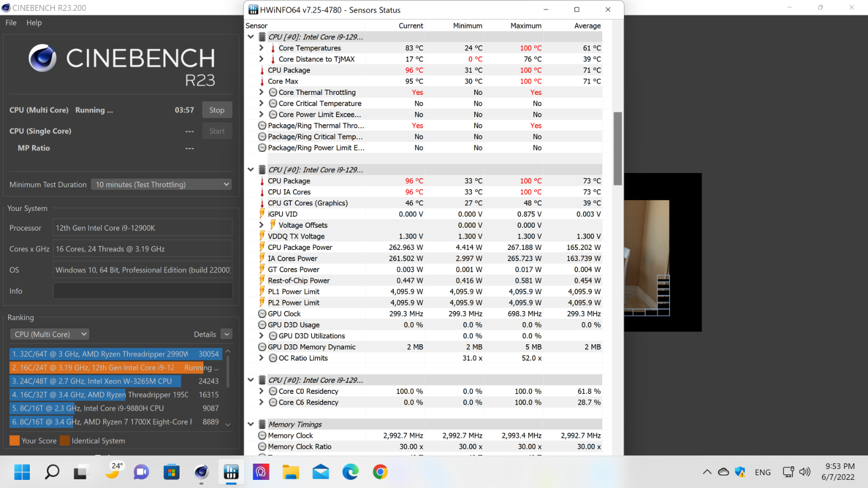This screenshot has height=488, width=868.
Task: Open Cinebench File menu
Action: click(x=11, y=23)
